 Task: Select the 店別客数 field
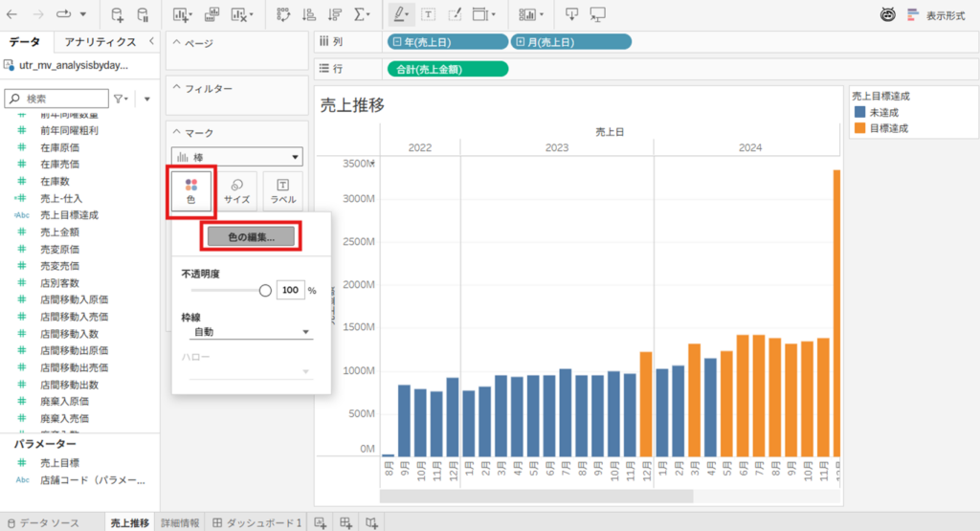(59, 283)
